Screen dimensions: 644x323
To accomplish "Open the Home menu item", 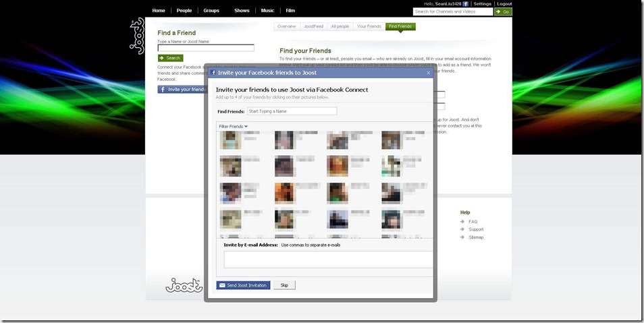I will (159, 11).
